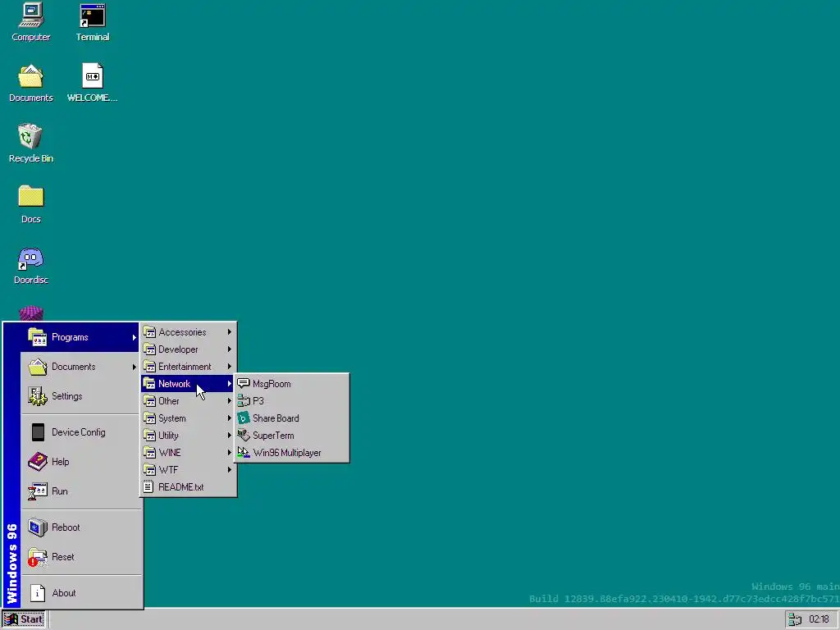This screenshot has width=840, height=630.
Task: Open the Docs folder on desktop
Action: pos(30,204)
